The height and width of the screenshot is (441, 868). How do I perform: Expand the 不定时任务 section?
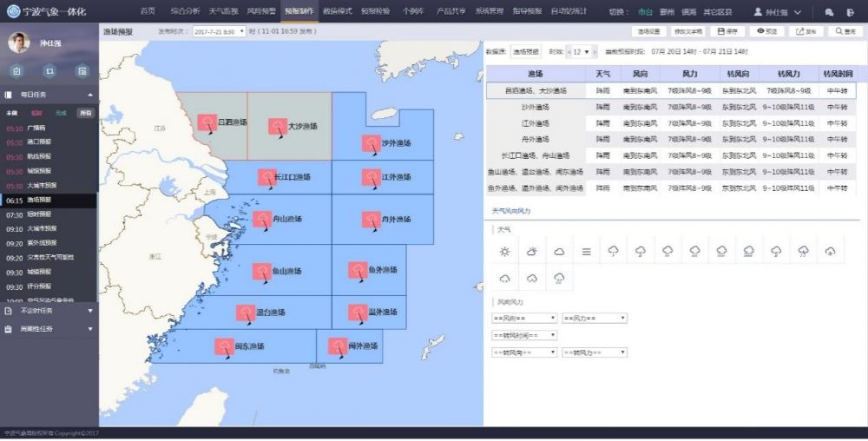[49, 310]
